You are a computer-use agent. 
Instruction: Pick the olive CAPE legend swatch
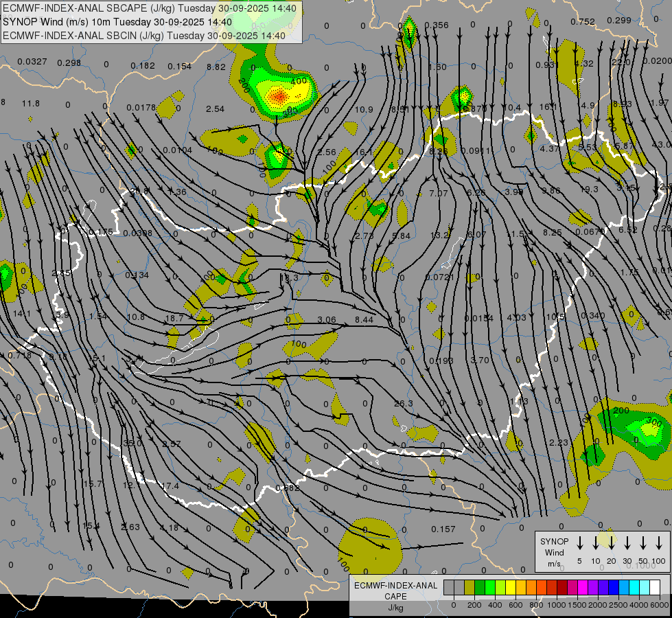tap(470, 588)
